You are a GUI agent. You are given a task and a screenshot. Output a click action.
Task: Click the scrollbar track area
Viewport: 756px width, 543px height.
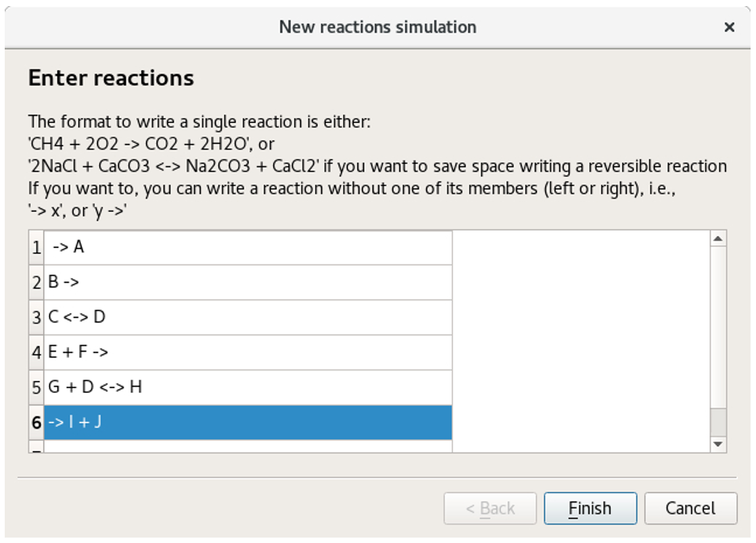pos(717,338)
